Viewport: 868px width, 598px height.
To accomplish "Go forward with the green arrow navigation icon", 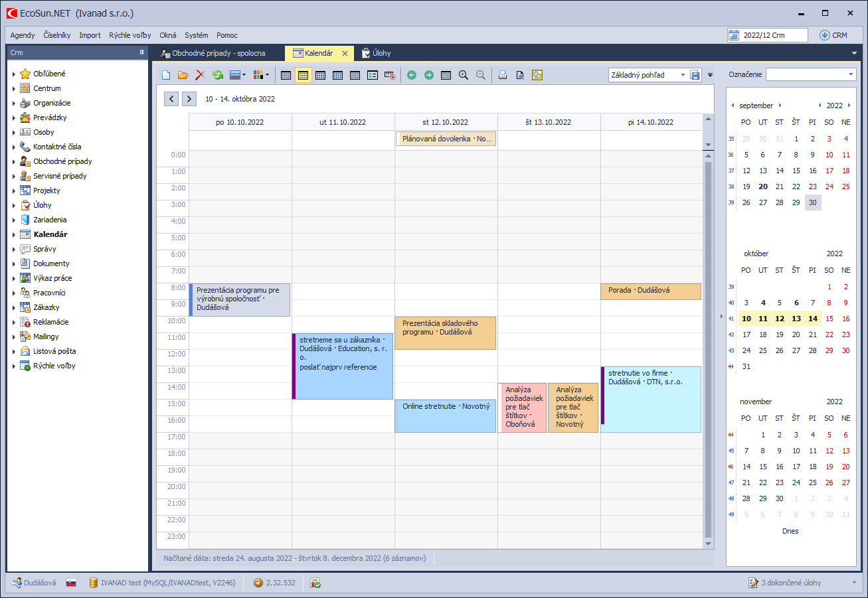I will pos(428,75).
